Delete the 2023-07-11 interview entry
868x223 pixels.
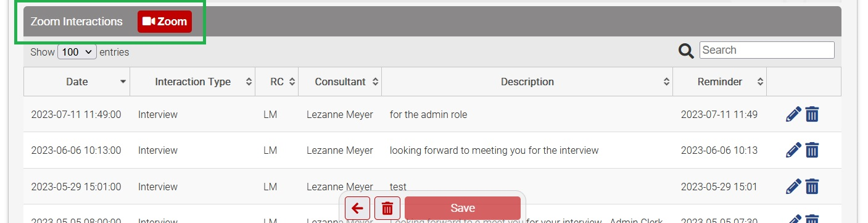pos(812,114)
